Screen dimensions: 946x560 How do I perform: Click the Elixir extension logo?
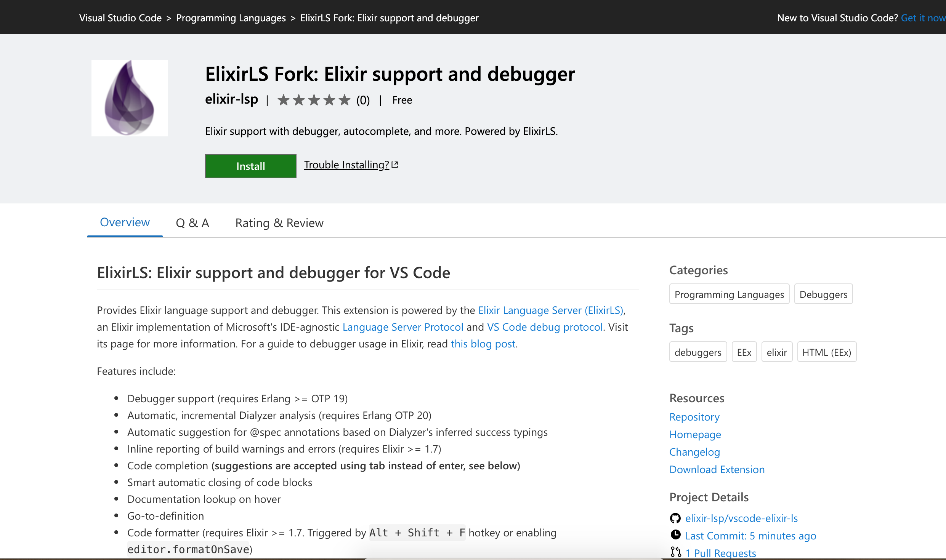(129, 98)
